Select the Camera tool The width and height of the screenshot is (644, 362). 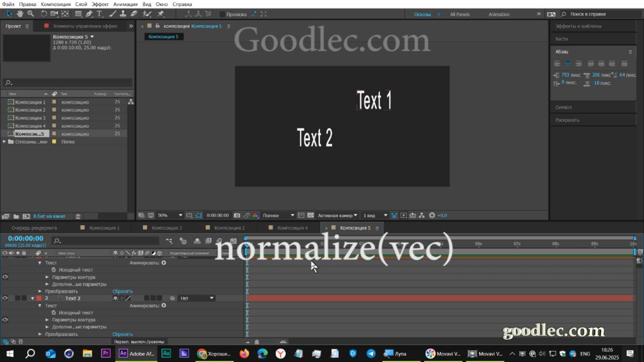pos(54,14)
